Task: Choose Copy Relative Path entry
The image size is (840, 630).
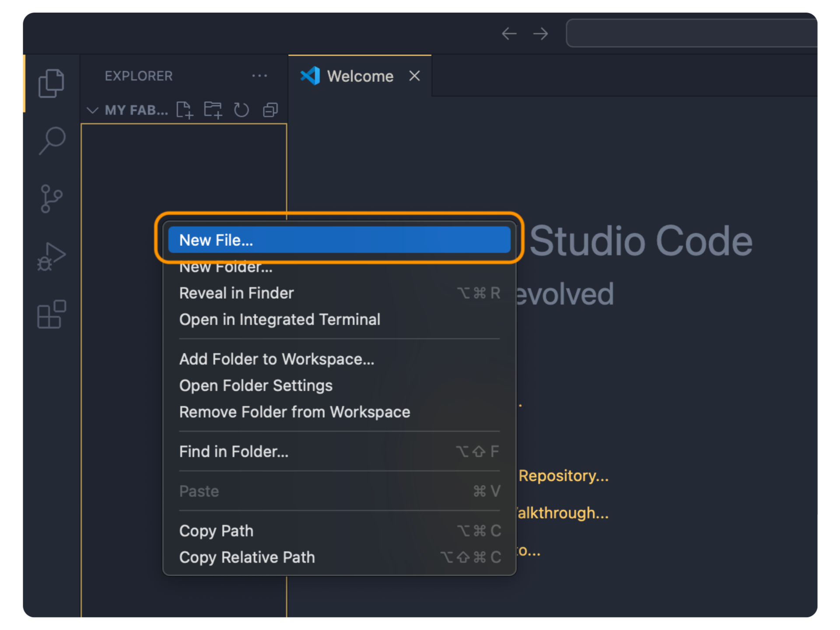Action: 339,557
